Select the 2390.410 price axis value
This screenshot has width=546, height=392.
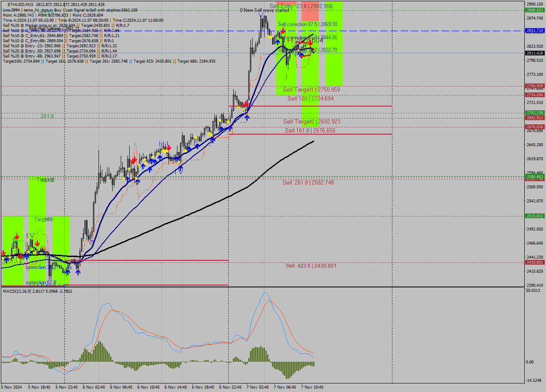tap(535, 285)
